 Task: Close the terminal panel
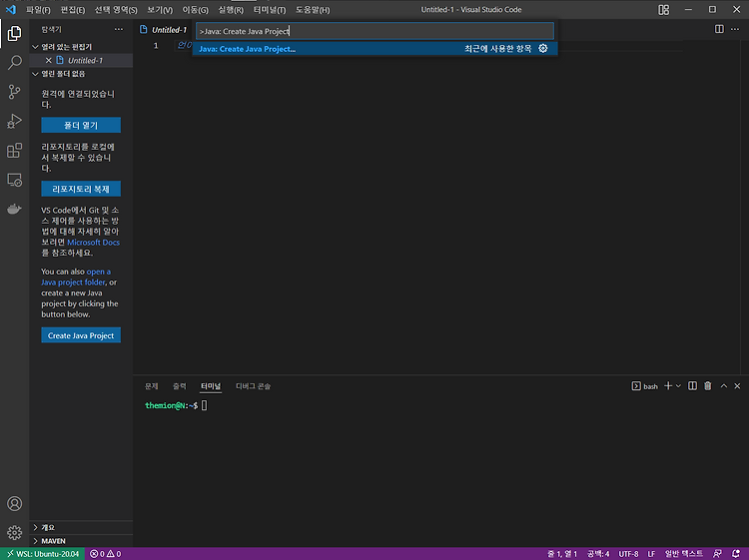pyautogui.click(x=737, y=385)
